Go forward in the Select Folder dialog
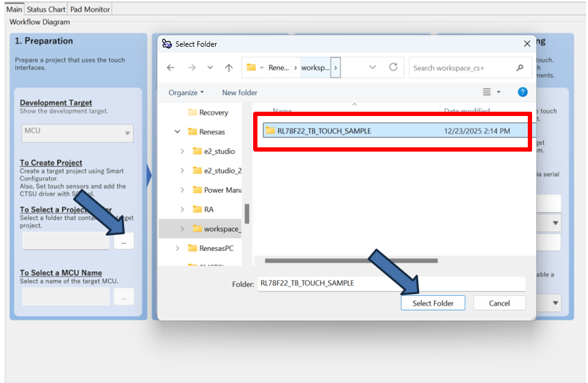The width and height of the screenshot is (588, 383). click(x=192, y=68)
